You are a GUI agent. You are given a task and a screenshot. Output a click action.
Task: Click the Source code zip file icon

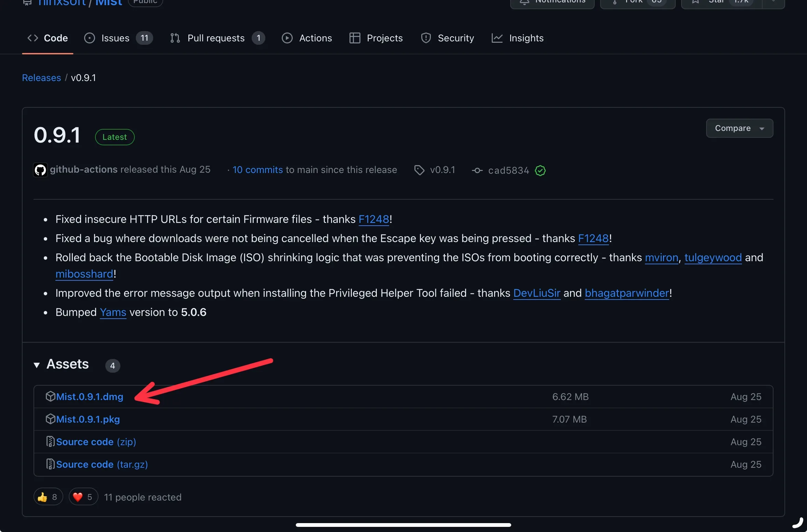pyautogui.click(x=51, y=441)
